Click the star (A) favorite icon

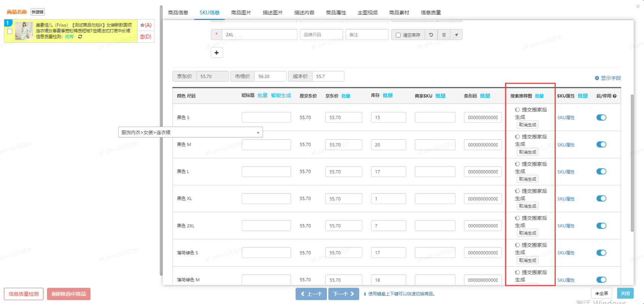click(x=146, y=25)
